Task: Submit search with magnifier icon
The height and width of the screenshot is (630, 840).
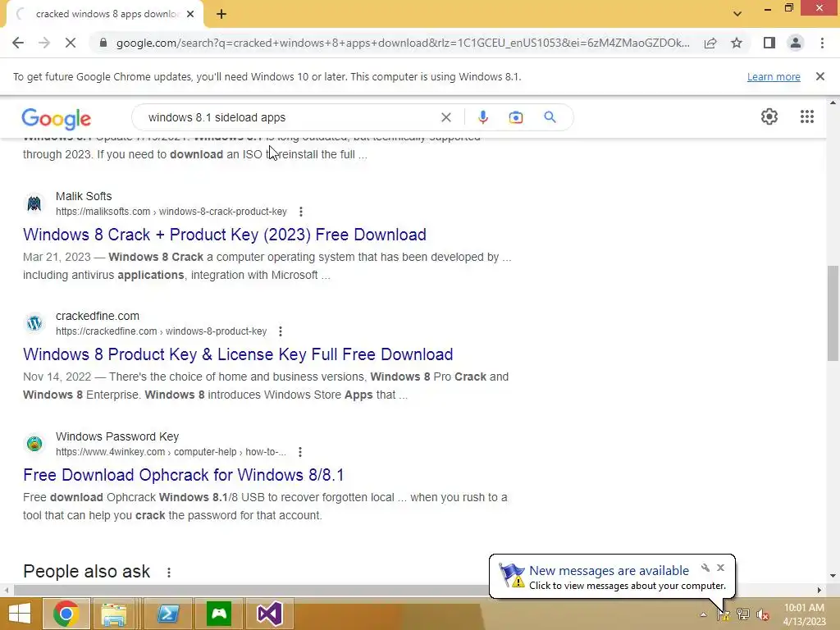Action: pos(550,116)
